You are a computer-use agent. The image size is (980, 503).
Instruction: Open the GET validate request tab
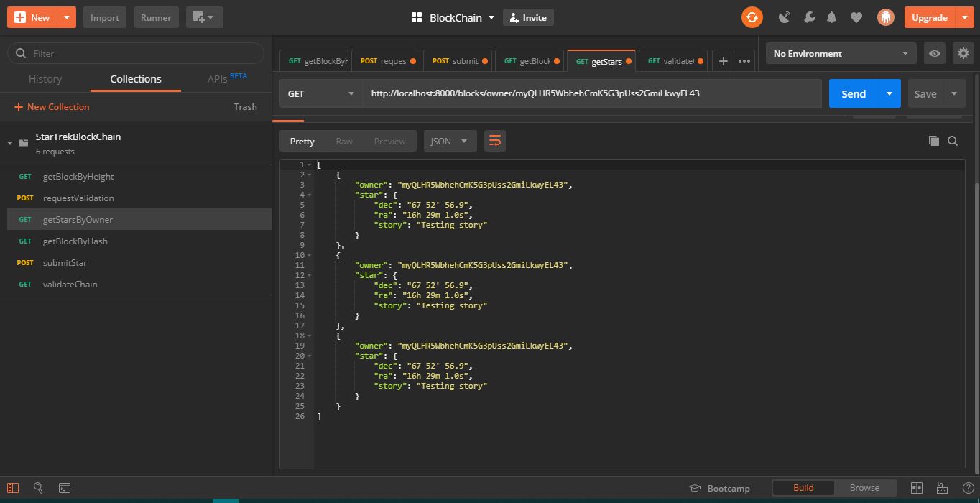[672, 61]
